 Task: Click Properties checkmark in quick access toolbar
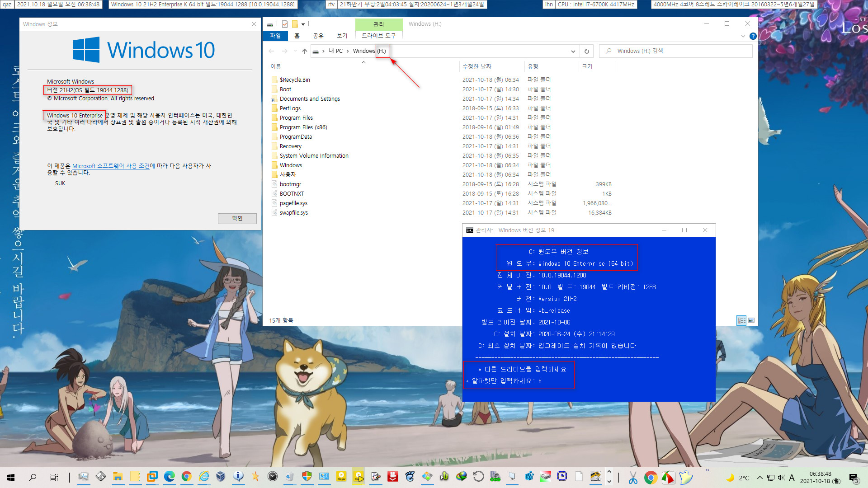tap(284, 24)
